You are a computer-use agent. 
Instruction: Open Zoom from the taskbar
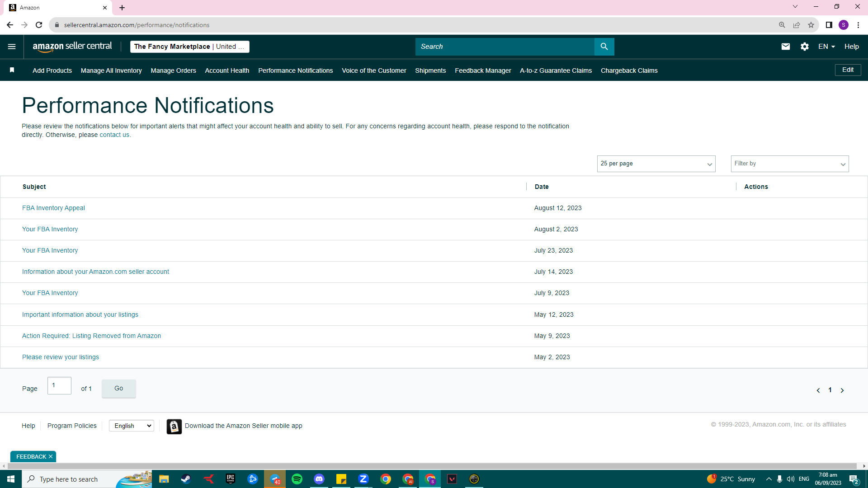(x=363, y=479)
